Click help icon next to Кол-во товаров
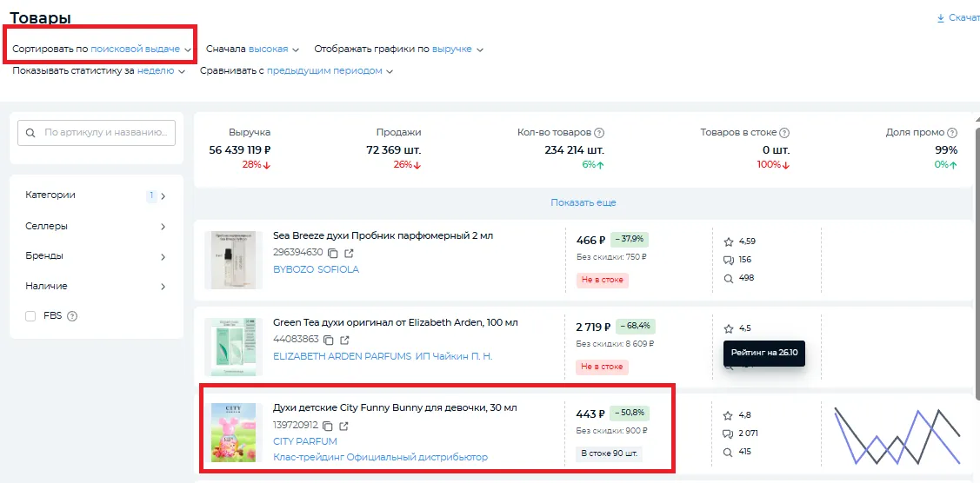 (599, 133)
